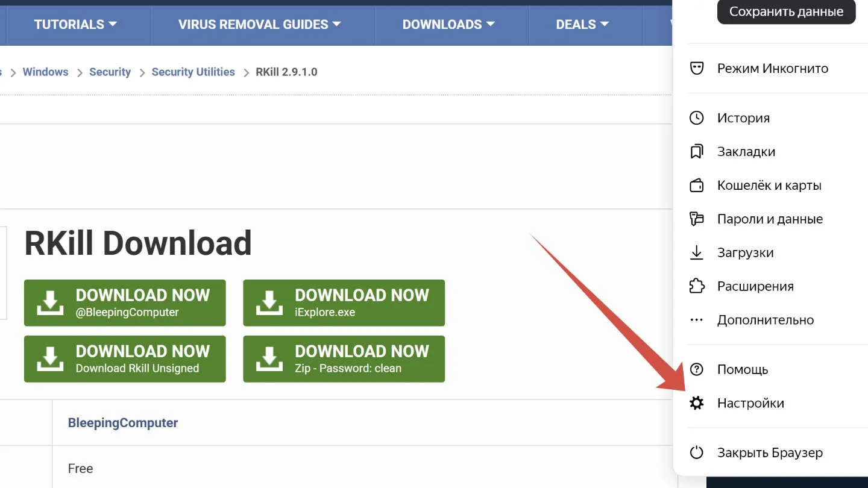868x488 pixels.
Task: Expand the Virus Removal Guides dropdown
Action: 260,25
